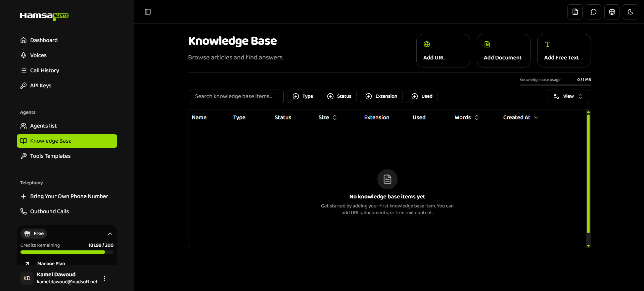Open user menu three-dots icon

pyautogui.click(x=104, y=278)
